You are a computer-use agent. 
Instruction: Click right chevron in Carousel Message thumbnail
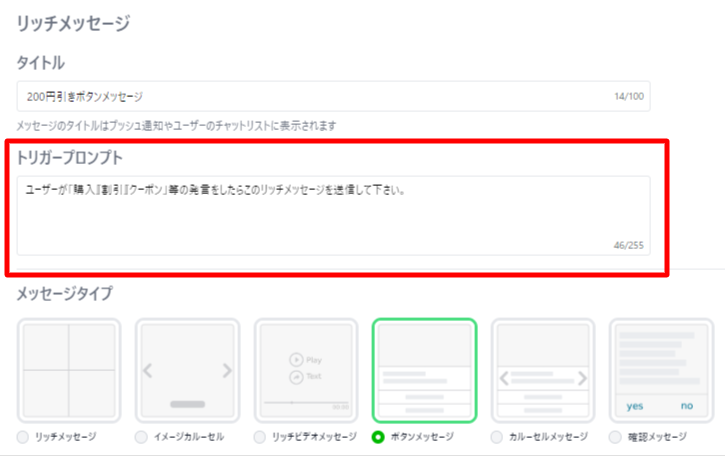point(583,379)
